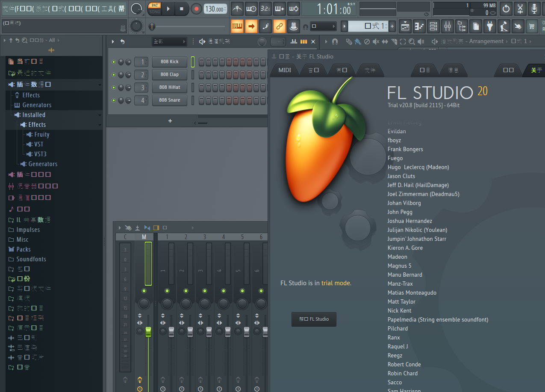Viewport: 545px width, 392px height.
Task: Toggle typing keyboard to piano icon
Action: coord(237,26)
